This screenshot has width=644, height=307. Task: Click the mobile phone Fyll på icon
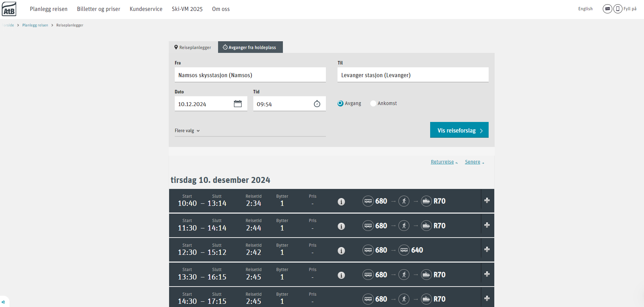(x=618, y=9)
